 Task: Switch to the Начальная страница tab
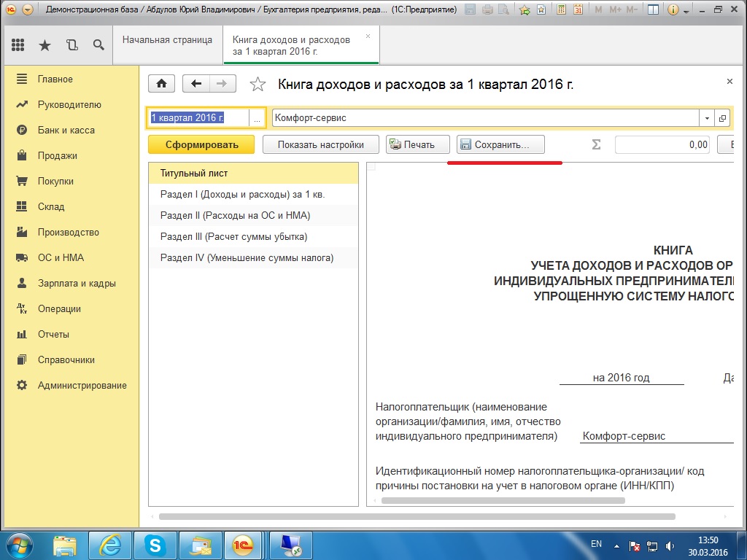coord(167,40)
